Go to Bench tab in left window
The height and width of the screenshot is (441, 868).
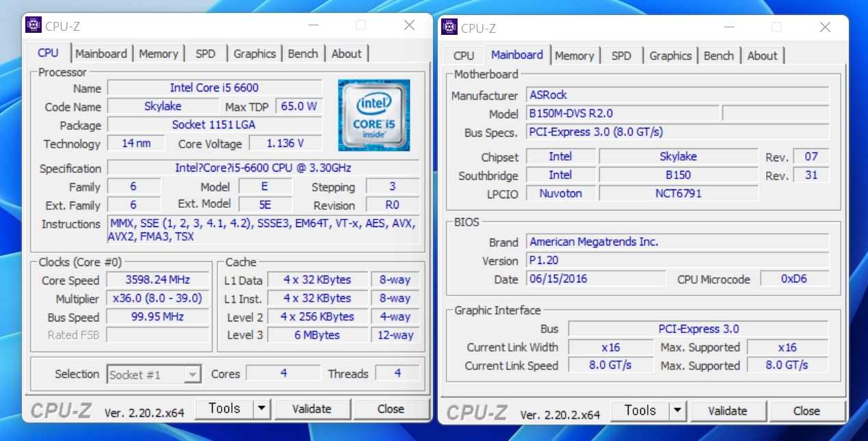(302, 53)
